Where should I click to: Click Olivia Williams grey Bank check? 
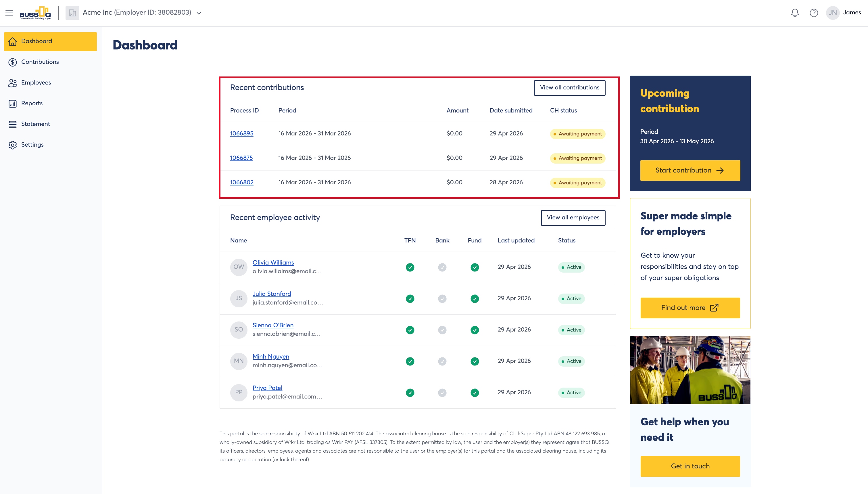click(x=442, y=268)
